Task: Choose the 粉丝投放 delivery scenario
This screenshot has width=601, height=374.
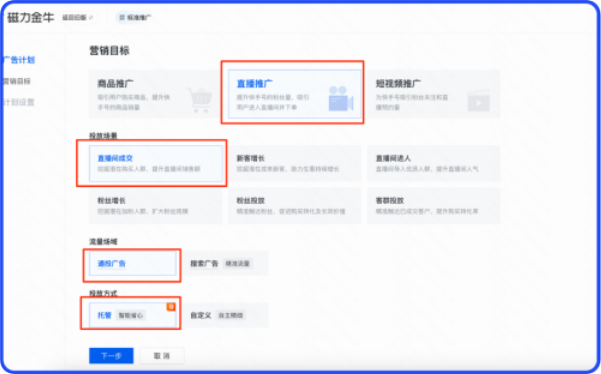Action: coord(295,206)
